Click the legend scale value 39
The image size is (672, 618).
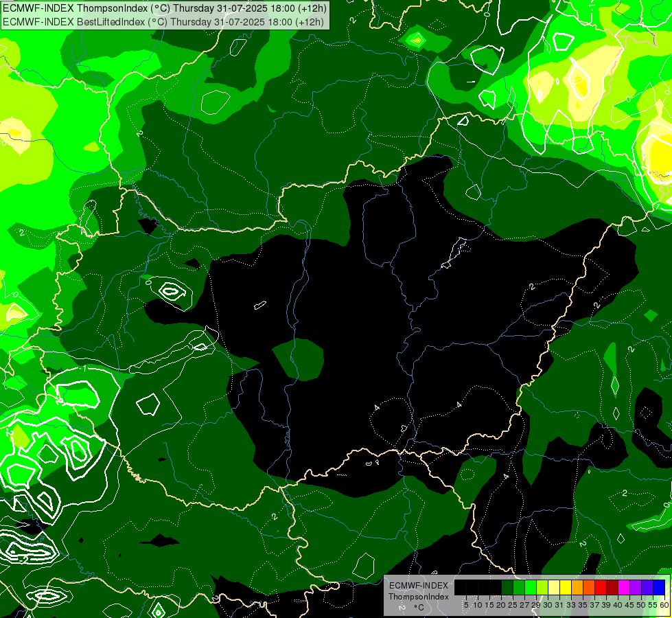[x=606, y=605]
